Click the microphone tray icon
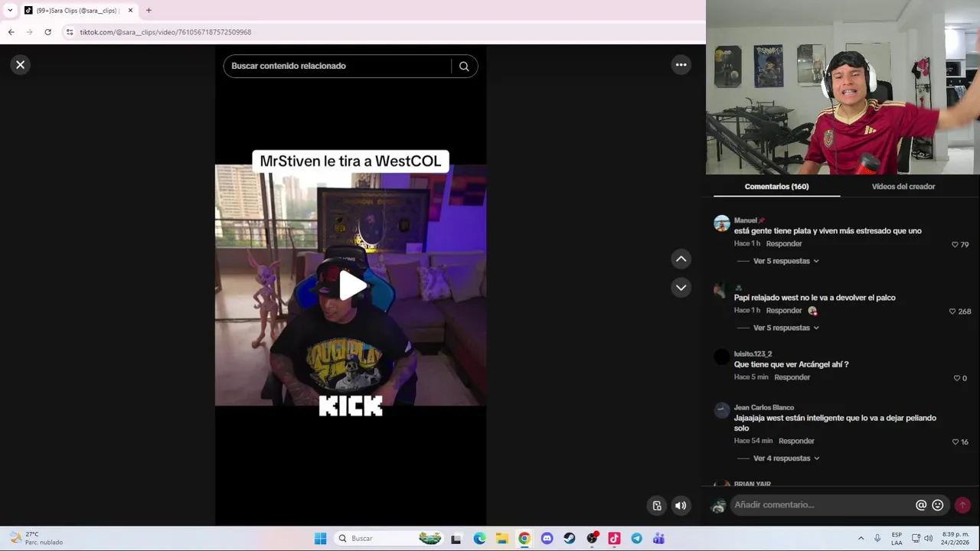This screenshot has width=980, height=551. pyautogui.click(x=877, y=539)
